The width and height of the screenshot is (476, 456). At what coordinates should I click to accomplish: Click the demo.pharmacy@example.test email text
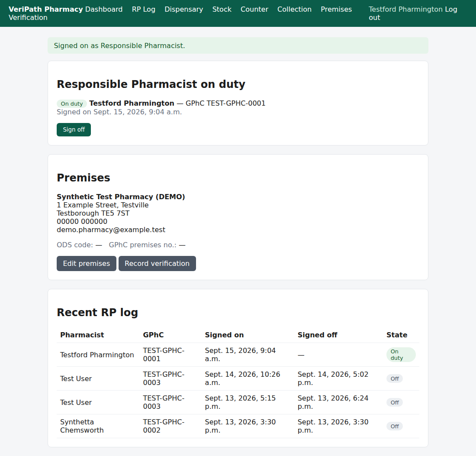click(111, 230)
